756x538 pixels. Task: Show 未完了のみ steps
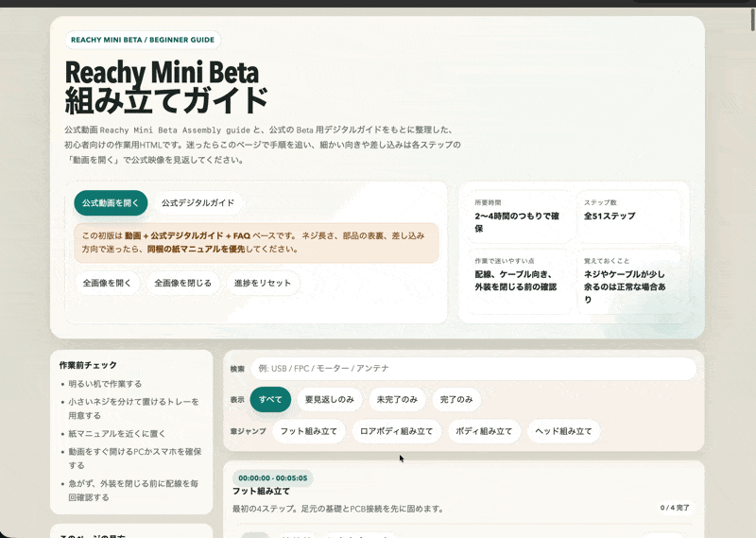click(x=397, y=400)
